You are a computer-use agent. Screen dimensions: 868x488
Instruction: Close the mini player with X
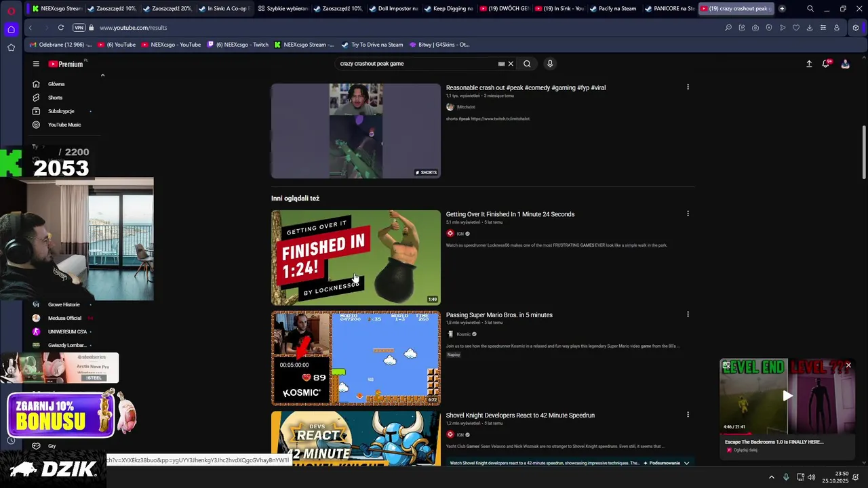point(848,365)
